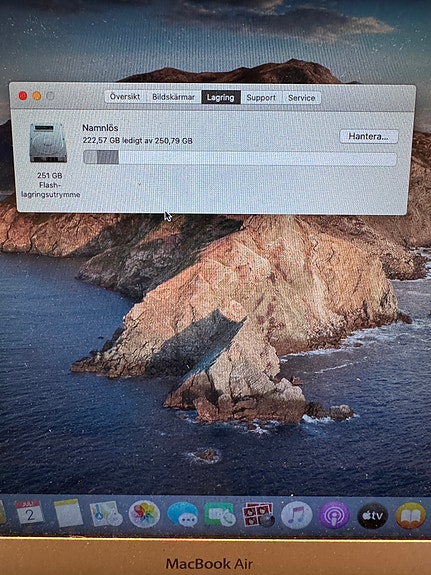431x575 pixels.
Task: Click the Hantera... button
Action: [x=369, y=136]
